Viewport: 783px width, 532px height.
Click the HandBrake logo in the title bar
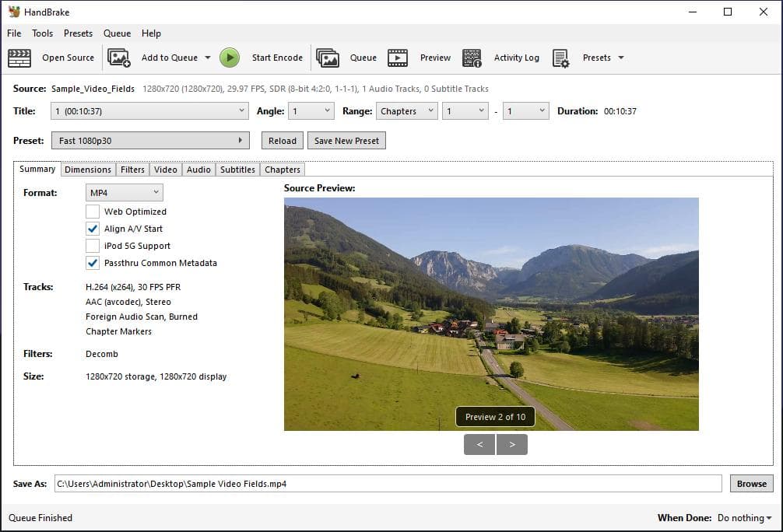pyautogui.click(x=12, y=12)
